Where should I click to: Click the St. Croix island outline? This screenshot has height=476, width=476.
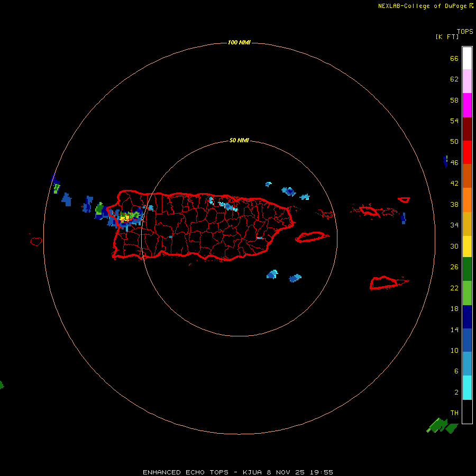tap(385, 282)
